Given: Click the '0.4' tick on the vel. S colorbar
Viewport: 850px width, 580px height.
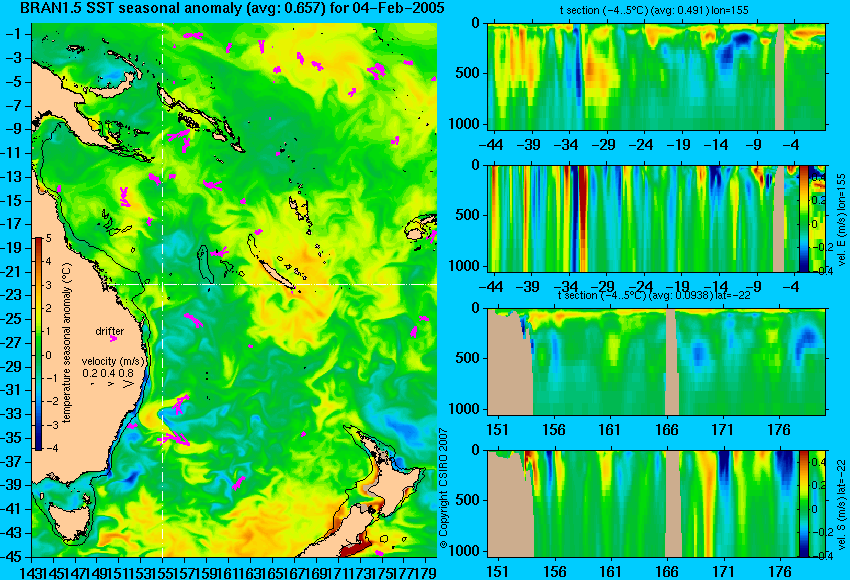Looking at the screenshot, I should [x=818, y=462].
